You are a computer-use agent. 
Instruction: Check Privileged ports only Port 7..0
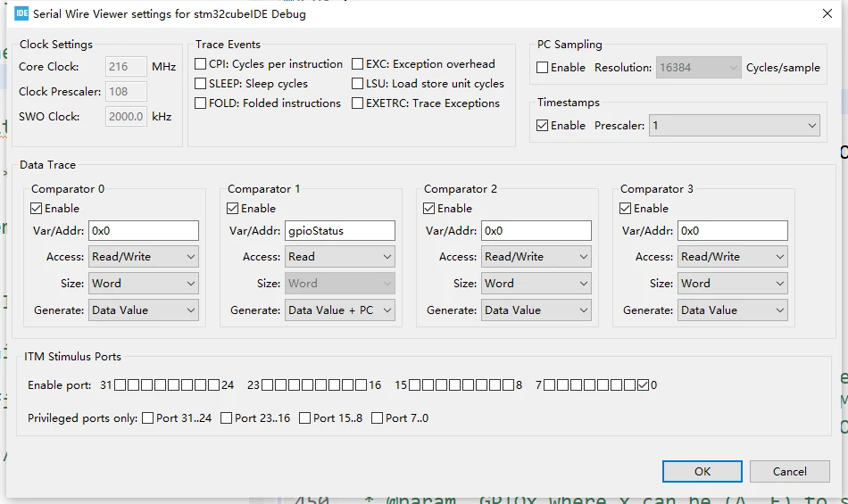[378, 418]
